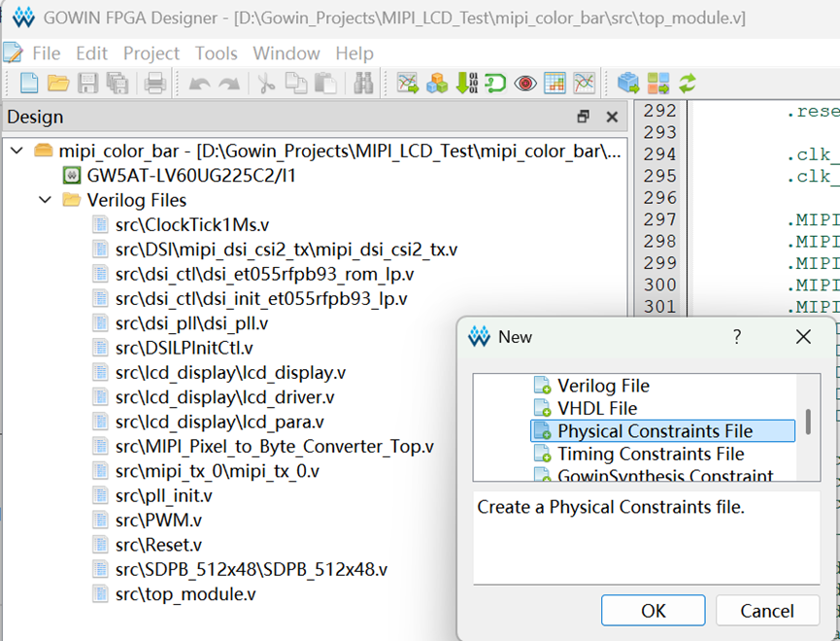The image size is (840, 641).
Task: Click the waveform graph toolbar icon
Action: coord(584,84)
